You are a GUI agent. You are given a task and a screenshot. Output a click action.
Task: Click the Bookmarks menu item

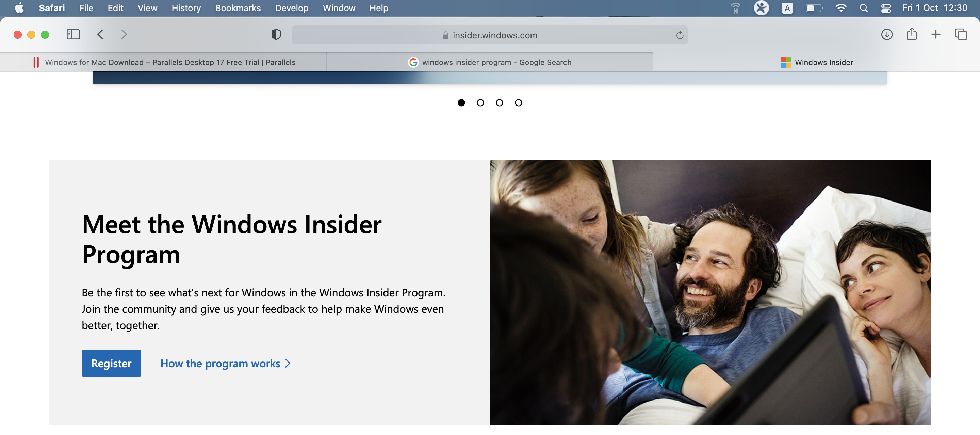238,8
